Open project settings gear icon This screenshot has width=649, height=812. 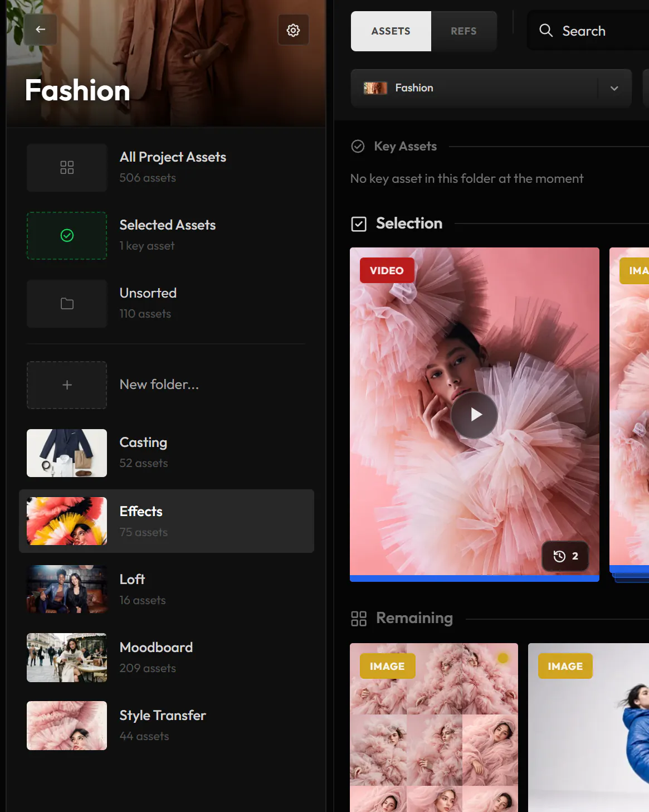pos(293,30)
